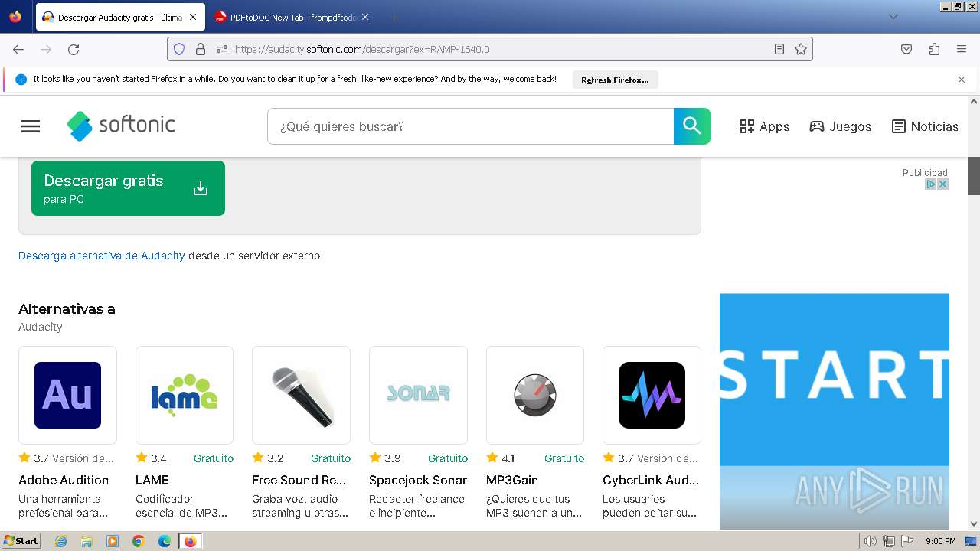The width and height of the screenshot is (980, 551).
Task: Open the Apps section
Action: [x=764, y=126]
